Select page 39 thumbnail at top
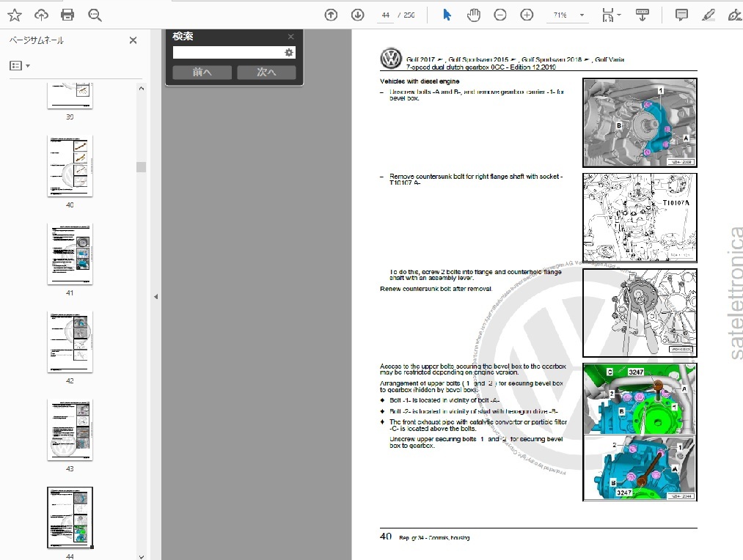The width and height of the screenshot is (743, 560). point(70,95)
